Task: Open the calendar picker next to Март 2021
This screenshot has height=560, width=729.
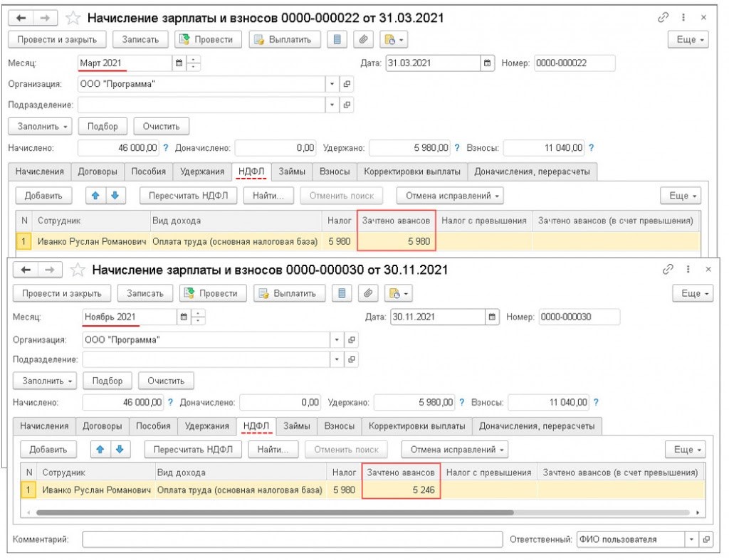Action: (x=179, y=63)
